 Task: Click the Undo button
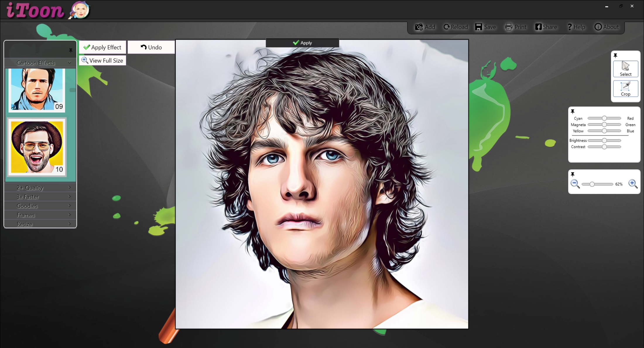click(150, 47)
